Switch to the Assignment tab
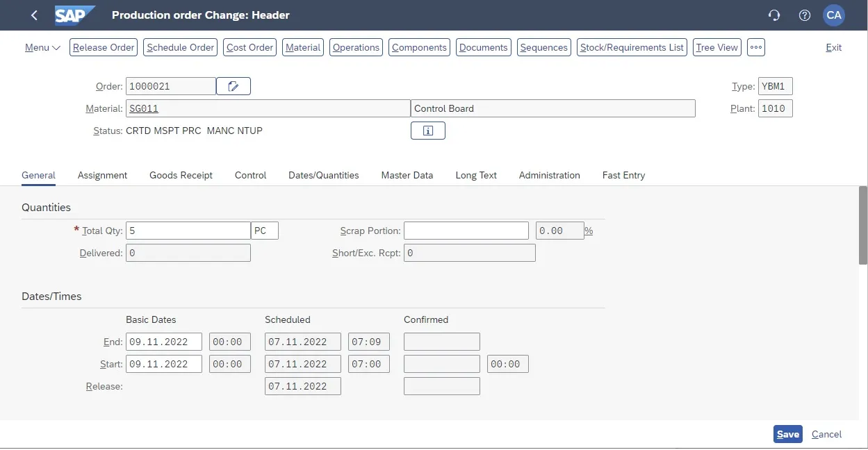Screen dimensions: 868x450 click(102, 175)
